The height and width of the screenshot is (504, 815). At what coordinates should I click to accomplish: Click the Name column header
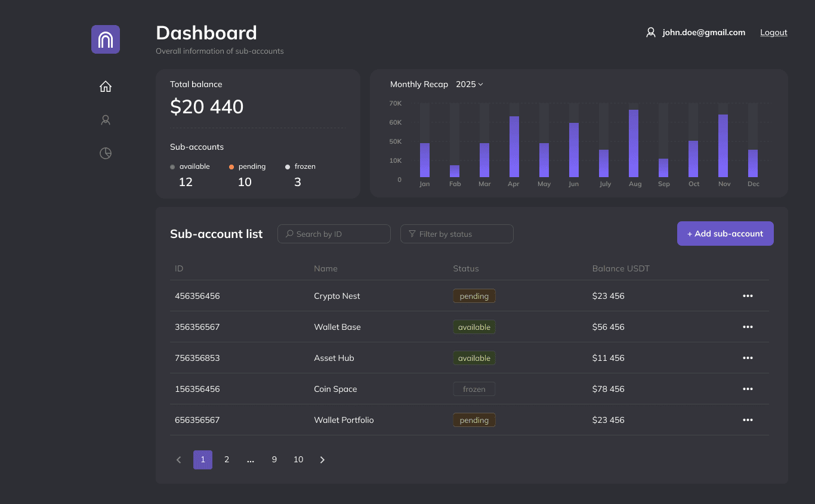point(326,268)
